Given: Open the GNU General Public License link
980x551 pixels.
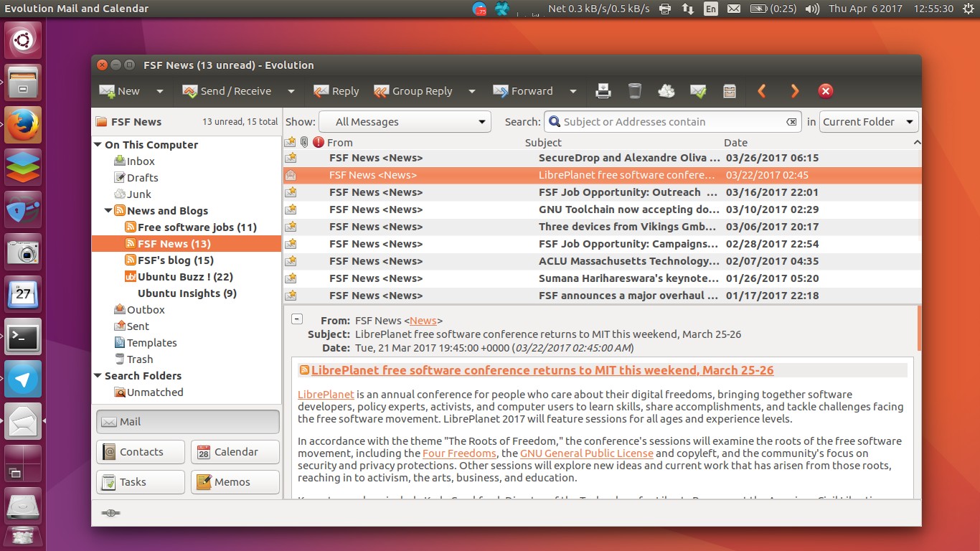Looking at the screenshot, I should [x=587, y=453].
